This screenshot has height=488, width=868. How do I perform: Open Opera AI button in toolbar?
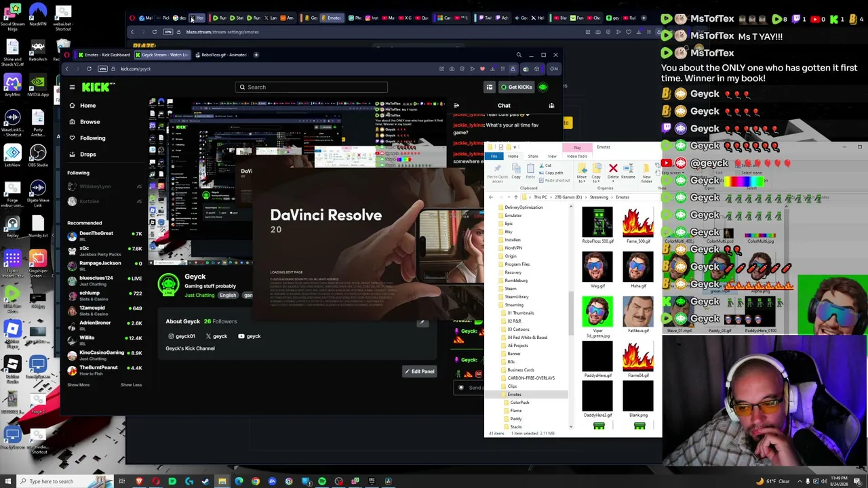(554, 68)
